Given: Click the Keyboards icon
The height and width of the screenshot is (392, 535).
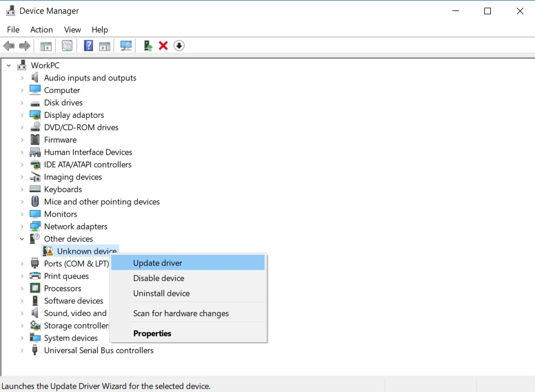Looking at the screenshot, I should point(35,189).
